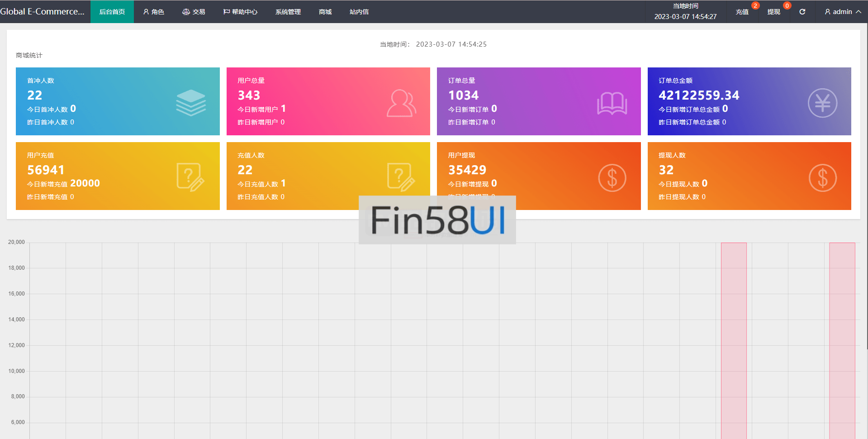Open the 交易 menu
The width and height of the screenshot is (868, 439).
click(194, 12)
